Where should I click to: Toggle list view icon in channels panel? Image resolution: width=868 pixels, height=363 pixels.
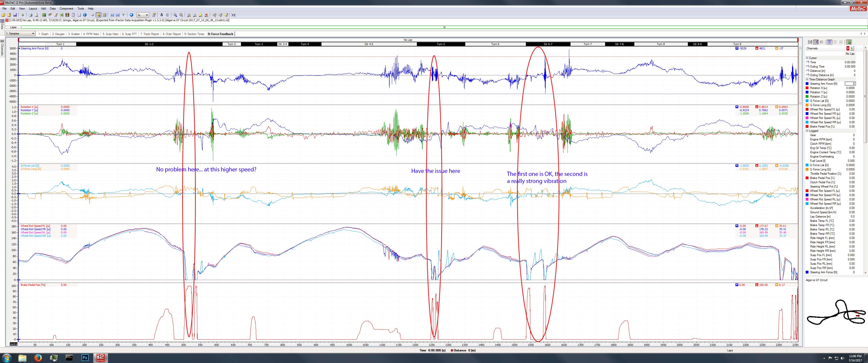[822, 42]
